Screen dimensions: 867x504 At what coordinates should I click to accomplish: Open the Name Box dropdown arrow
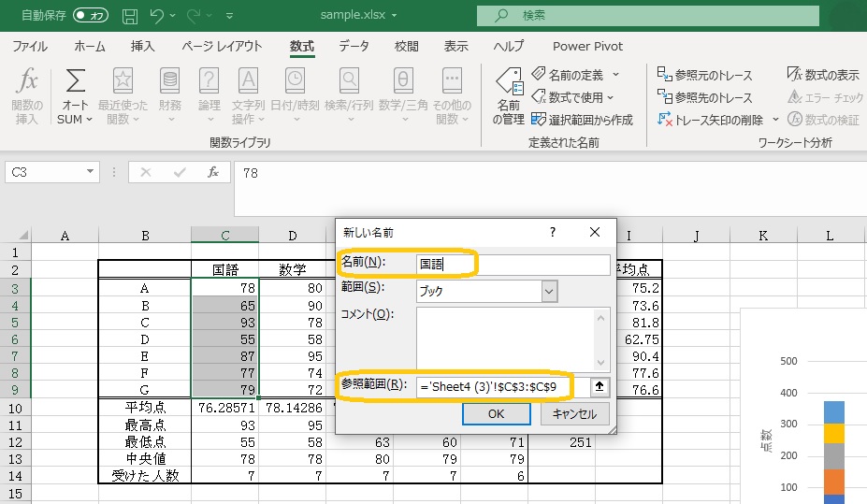(91, 172)
